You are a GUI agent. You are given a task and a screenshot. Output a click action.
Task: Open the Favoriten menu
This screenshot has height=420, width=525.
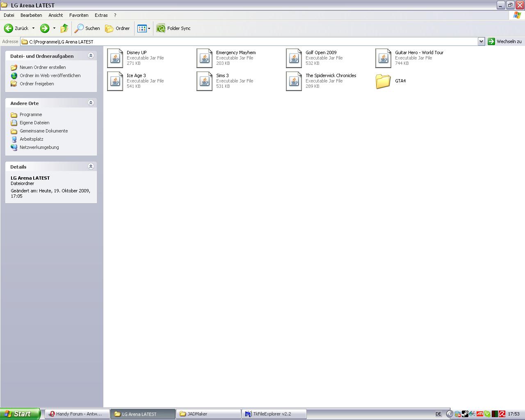click(79, 15)
